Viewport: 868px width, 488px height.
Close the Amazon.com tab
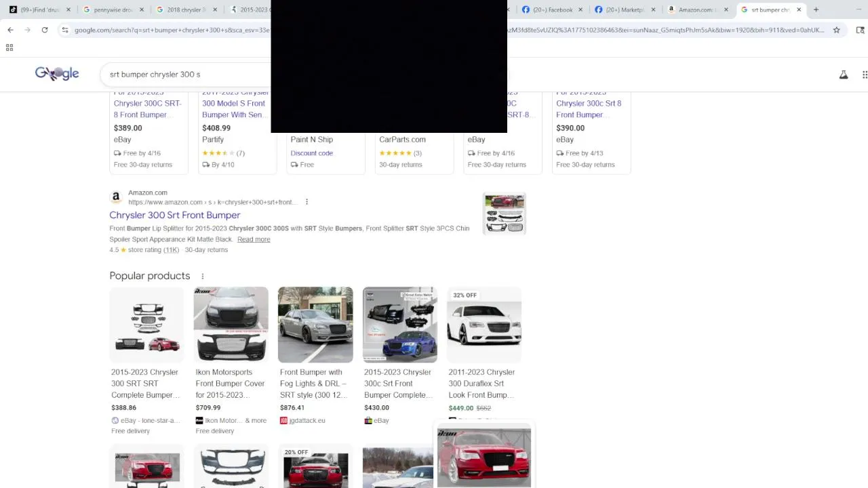click(x=726, y=9)
